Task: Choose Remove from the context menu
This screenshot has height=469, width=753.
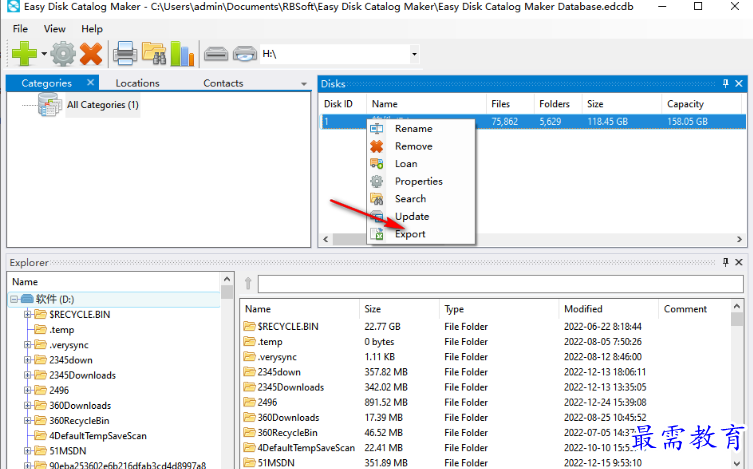Action: [x=421, y=146]
